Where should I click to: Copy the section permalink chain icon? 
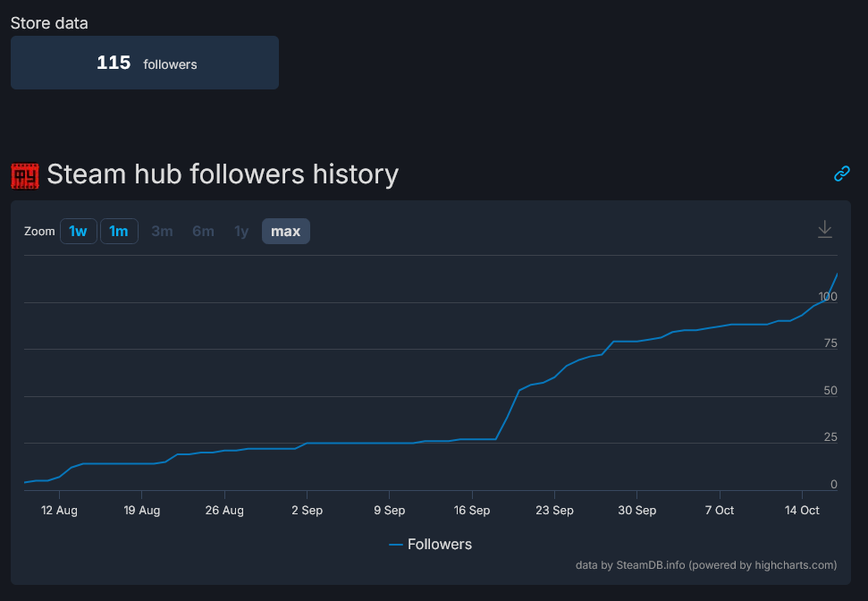841,174
